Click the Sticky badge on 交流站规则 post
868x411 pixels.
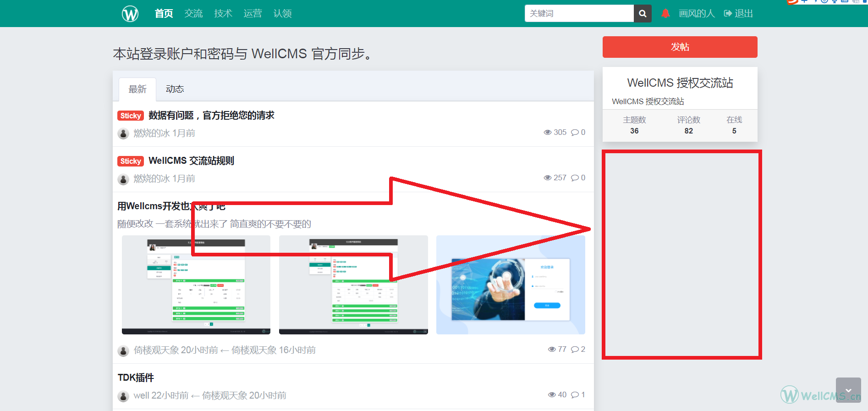click(x=131, y=161)
